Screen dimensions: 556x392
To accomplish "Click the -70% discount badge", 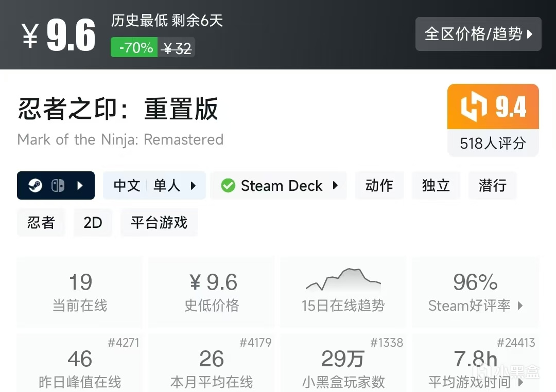I will (x=133, y=47).
